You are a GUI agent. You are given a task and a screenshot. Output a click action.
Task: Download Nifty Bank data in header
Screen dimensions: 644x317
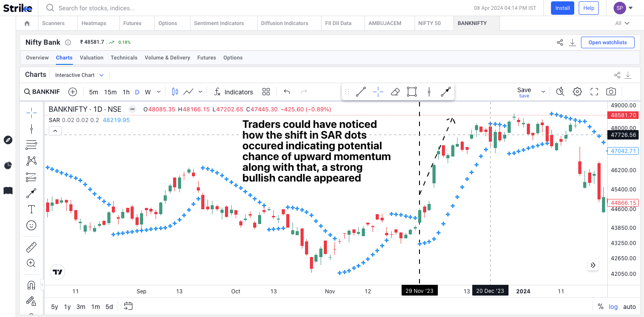(x=572, y=42)
